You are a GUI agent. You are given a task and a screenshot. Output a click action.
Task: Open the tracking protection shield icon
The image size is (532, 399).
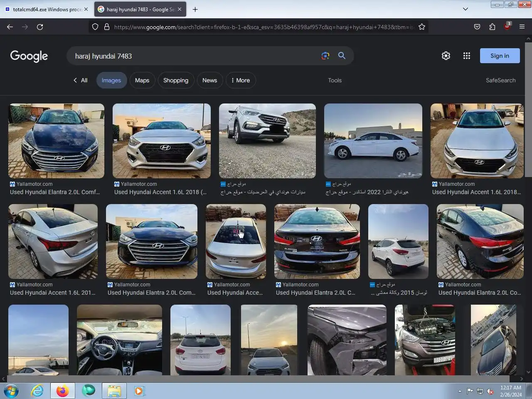(x=95, y=27)
